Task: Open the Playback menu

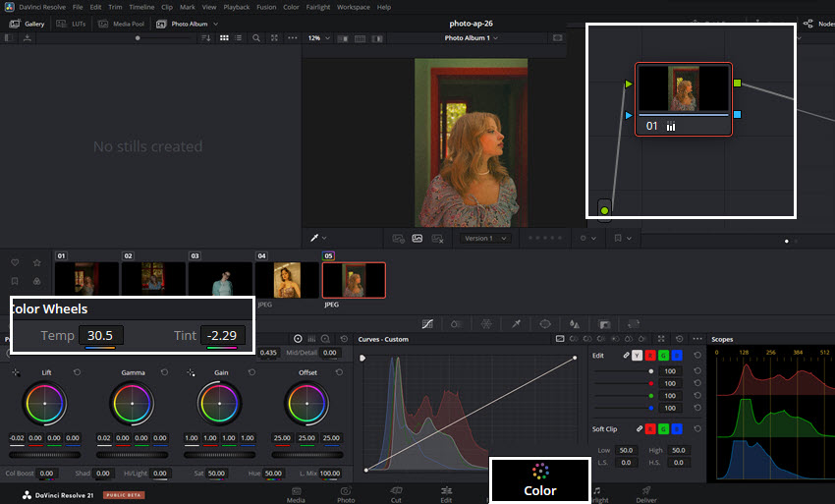Action: click(237, 7)
